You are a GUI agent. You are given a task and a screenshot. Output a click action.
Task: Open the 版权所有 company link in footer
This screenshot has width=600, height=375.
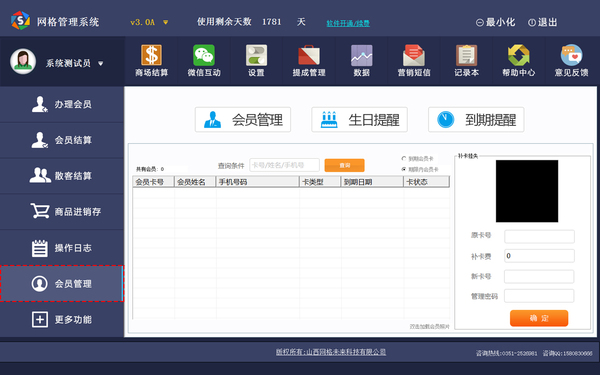(331, 352)
